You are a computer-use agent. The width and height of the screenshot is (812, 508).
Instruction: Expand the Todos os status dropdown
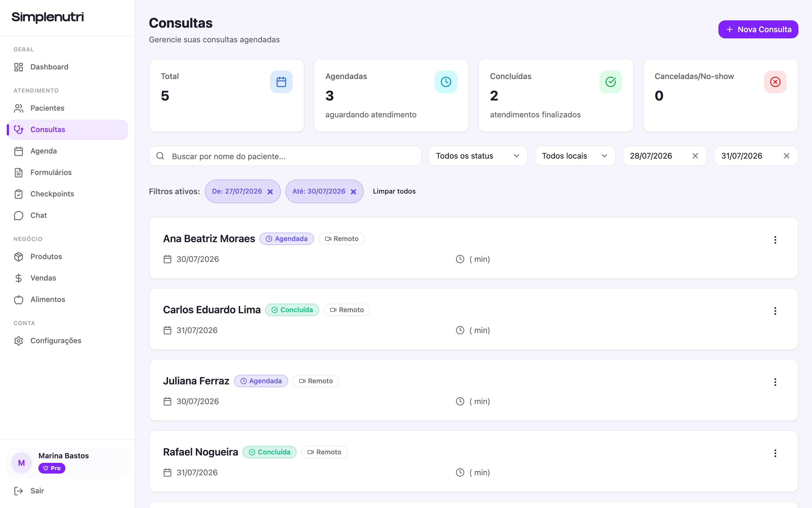pyautogui.click(x=478, y=156)
